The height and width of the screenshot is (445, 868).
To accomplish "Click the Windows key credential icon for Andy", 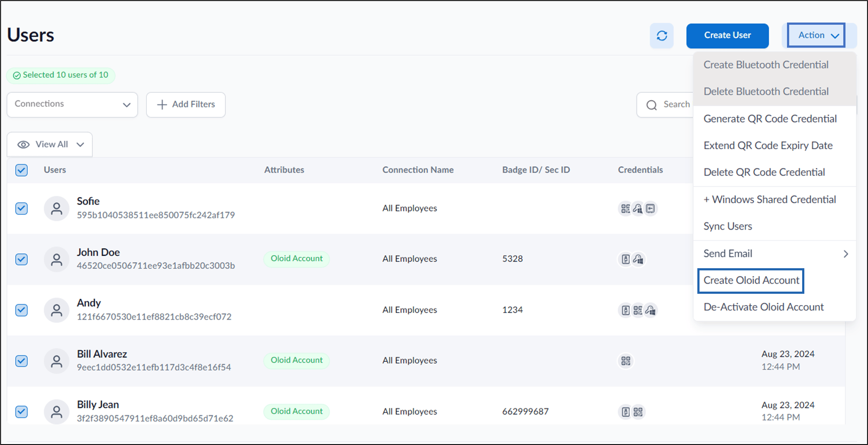I will click(x=651, y=310).
